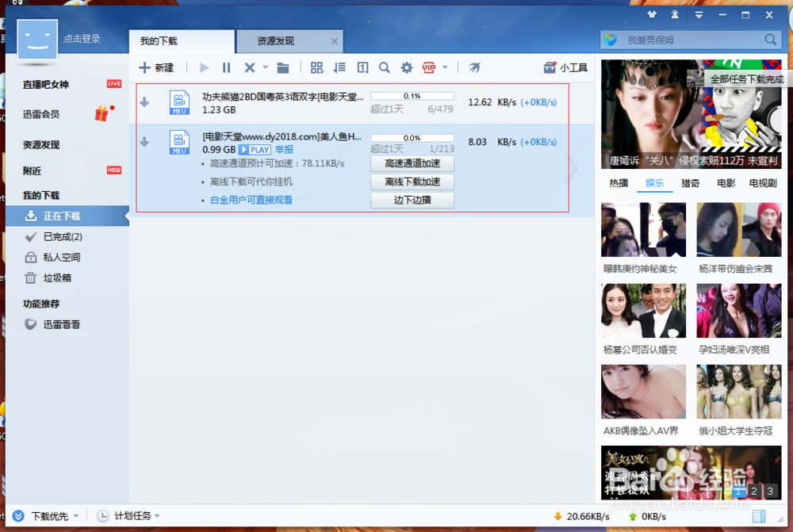Open 直播吧女神 in the sidebar
The height and width of the screenshot is (532, 793).
pos(45,85)
